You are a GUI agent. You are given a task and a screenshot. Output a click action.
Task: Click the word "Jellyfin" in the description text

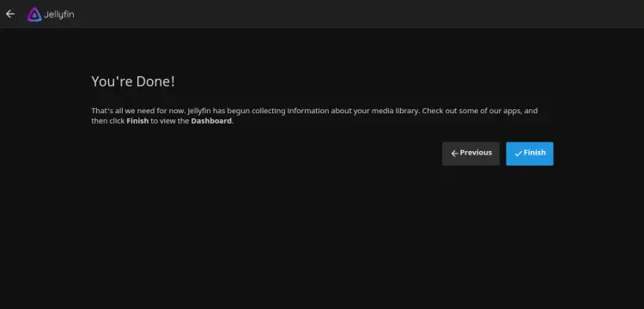(x=199, y=111)
